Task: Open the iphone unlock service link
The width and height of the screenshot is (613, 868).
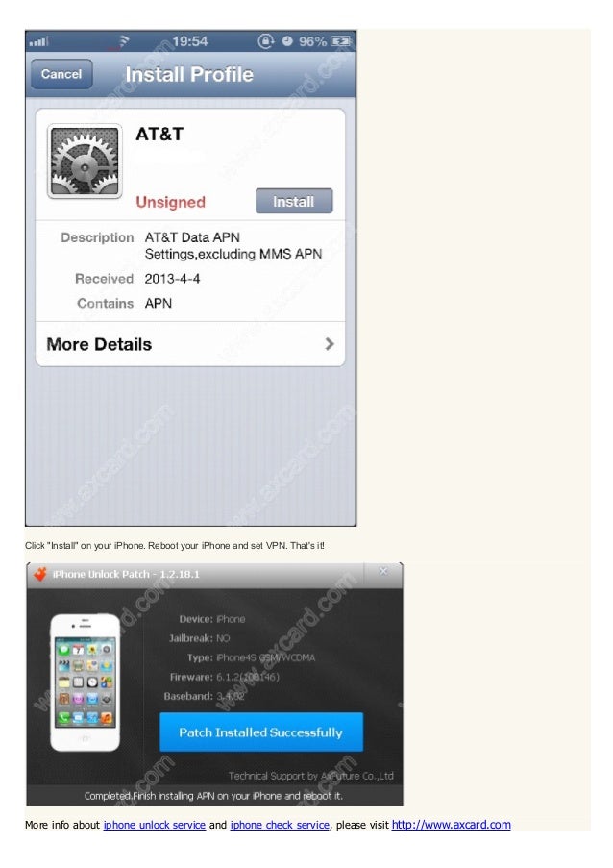Action: tap(155, 825)
